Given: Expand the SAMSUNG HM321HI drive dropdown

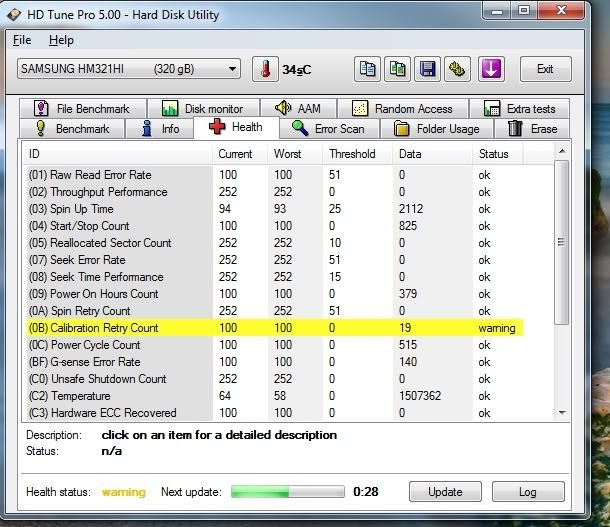Looking at the screenshot, I should (x=233, y=69).
